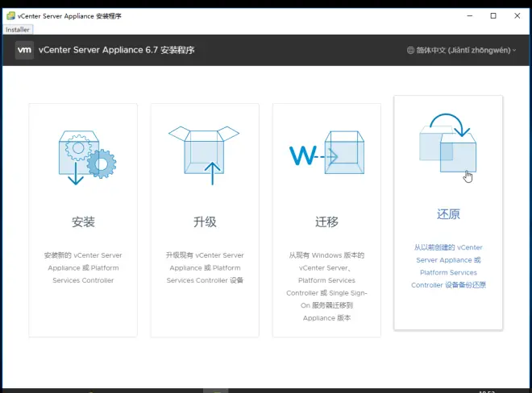Image resolution: width=532 pixels, height=393 pixels.
Task: Click the 安装新的 vCenter Server description text
Action: 83,268
